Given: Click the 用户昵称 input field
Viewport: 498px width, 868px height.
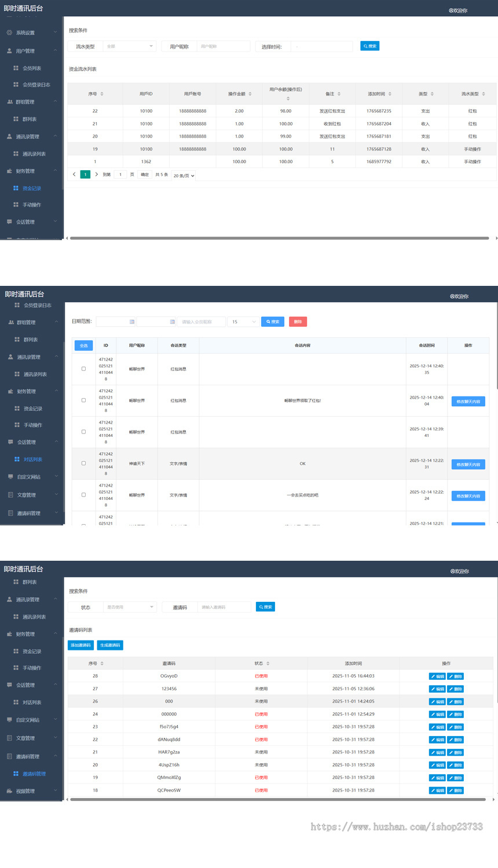Looking at the screenshot, I should click(224, 46).
